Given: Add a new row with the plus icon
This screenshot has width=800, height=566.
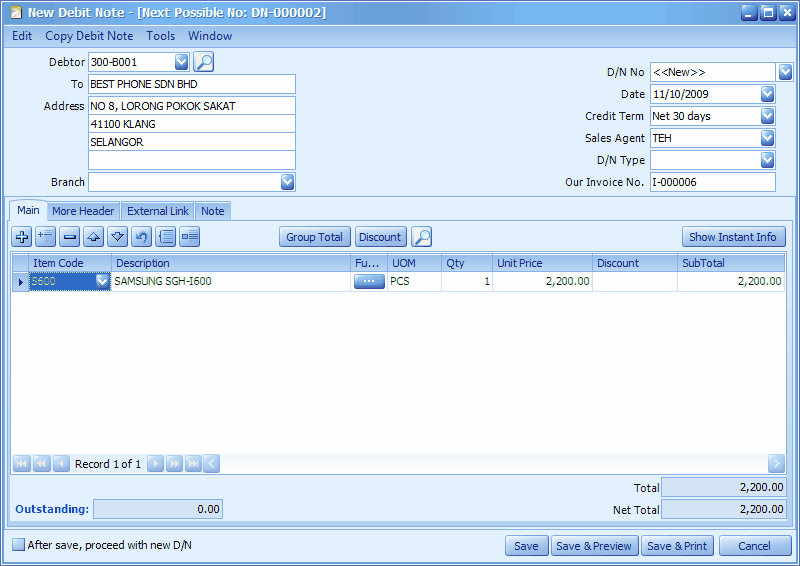Looking at the screenshot, I should tap(22, 237).
